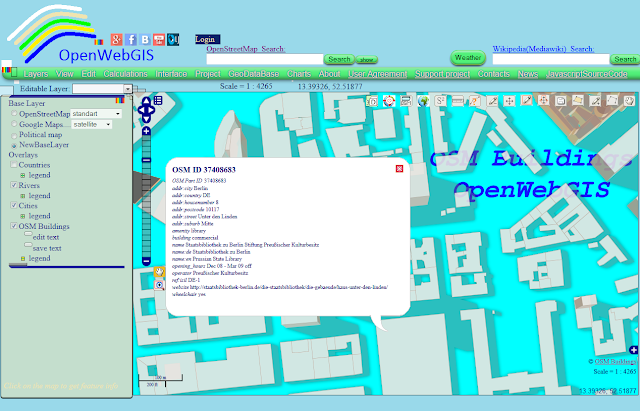Click the zoom box icon below hand icon

[159, 285]
